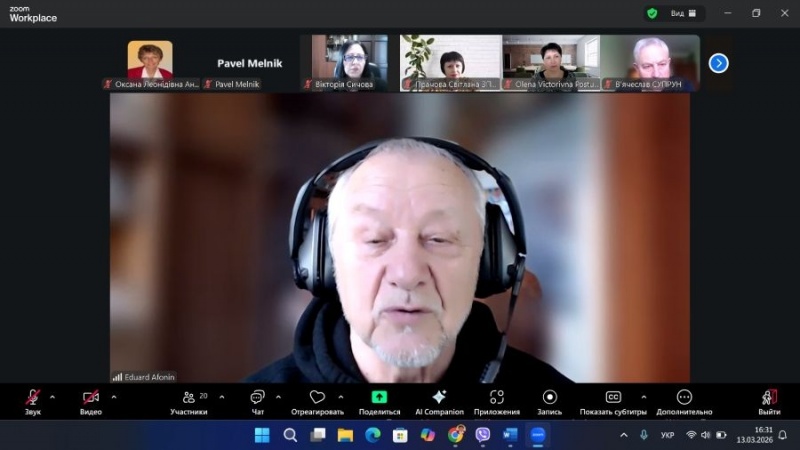The height and width of the screenshot is (450, 800).
Task: Click the Отреагировать heart reactions icon
Action: 317,398
